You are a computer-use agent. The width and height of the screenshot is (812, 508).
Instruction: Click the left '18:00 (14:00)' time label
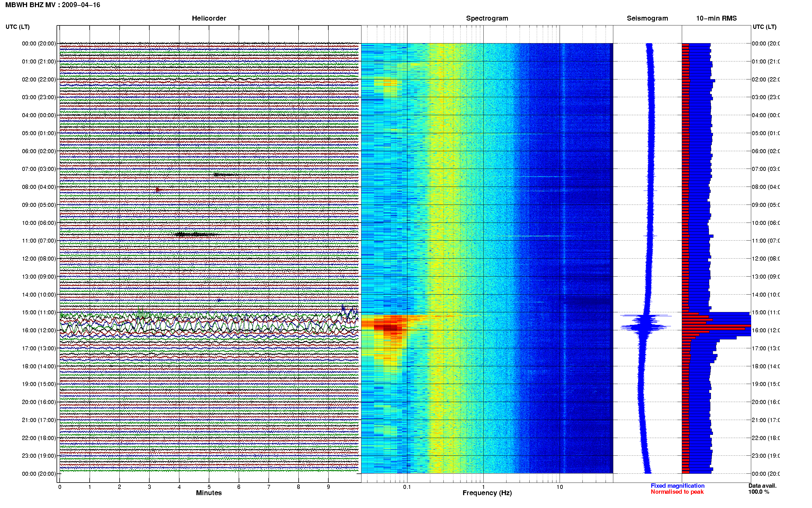[x=39, y=366]
